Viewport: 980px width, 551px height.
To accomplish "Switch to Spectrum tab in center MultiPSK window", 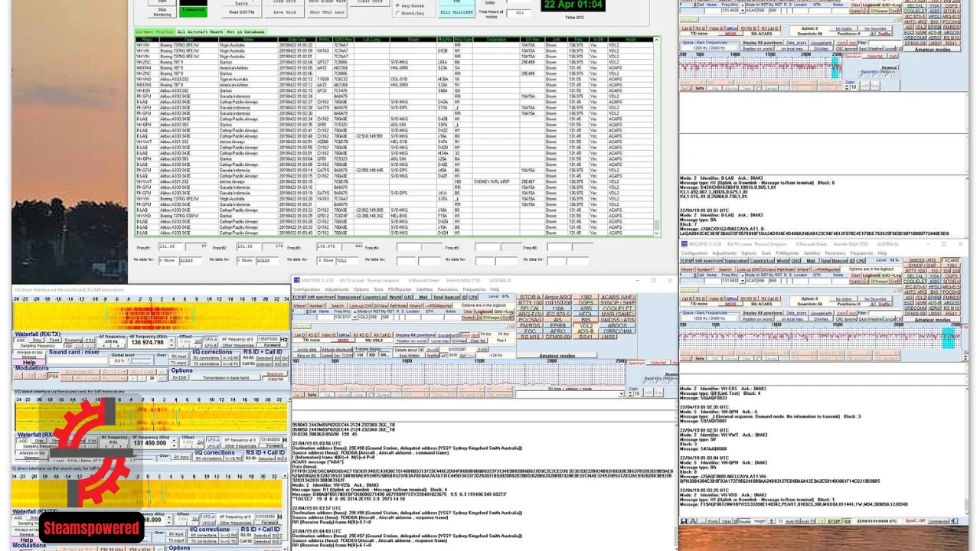I will pyautogui.click(x=637, y=363).
